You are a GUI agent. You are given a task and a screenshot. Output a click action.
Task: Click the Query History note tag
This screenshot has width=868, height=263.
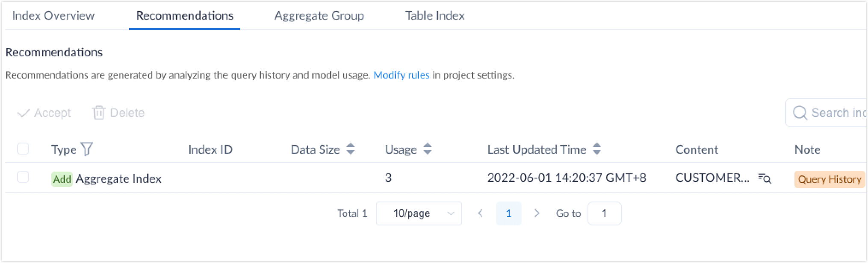coord(829,179)
